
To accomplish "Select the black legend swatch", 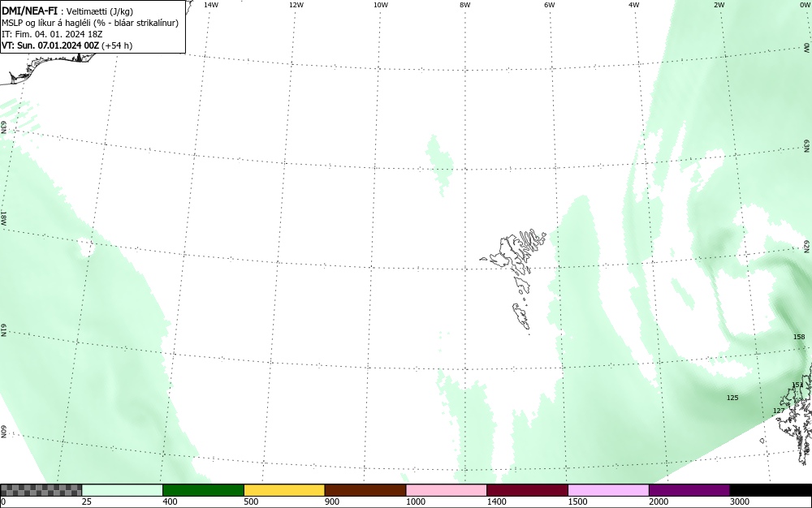I will (x=771, y=490).
